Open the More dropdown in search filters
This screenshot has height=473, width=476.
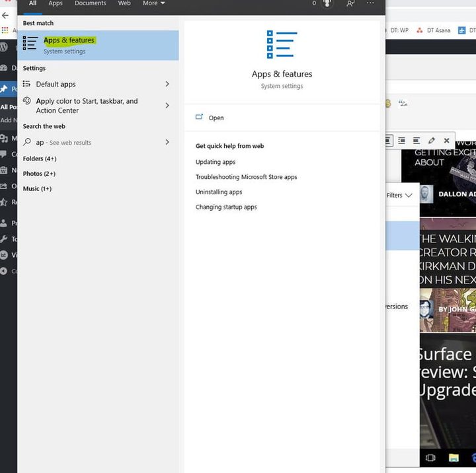[153, 3]
